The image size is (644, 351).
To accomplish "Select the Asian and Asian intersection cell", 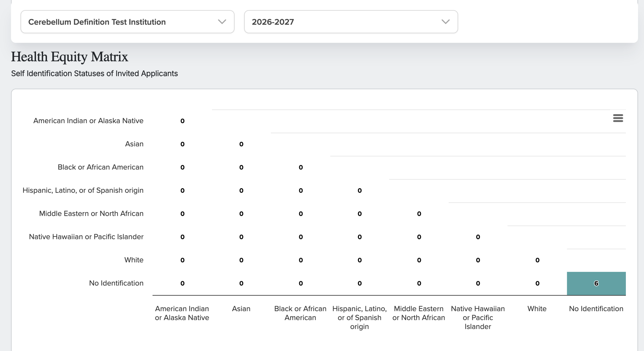I will coord(241,144).
